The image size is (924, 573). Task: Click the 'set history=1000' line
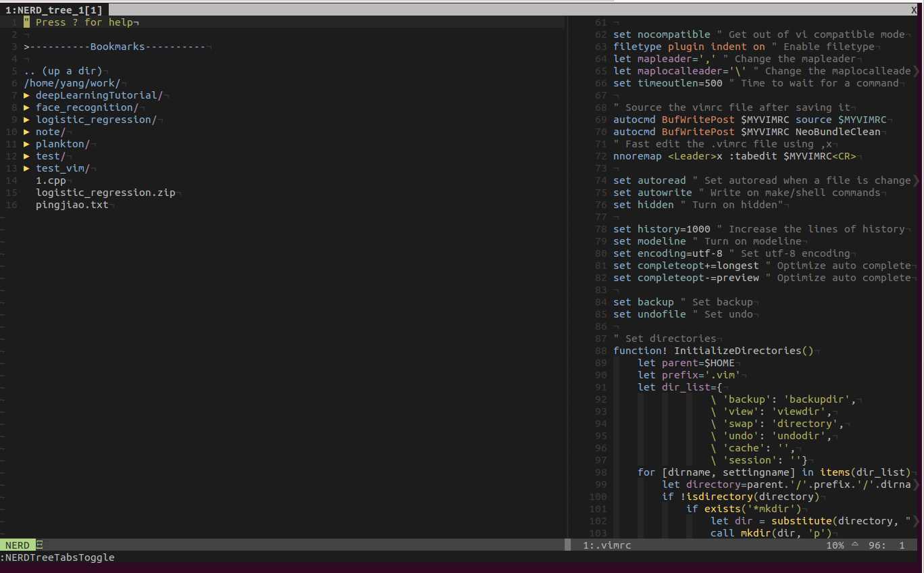(759, 229)
